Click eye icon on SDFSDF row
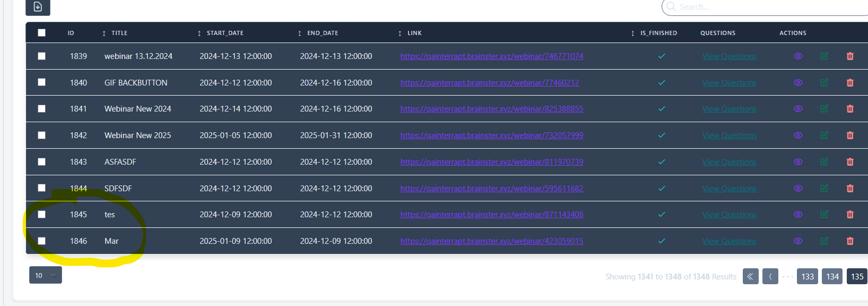Image resolution: width=868 pixels, height=306 pixels. (798, 189)
